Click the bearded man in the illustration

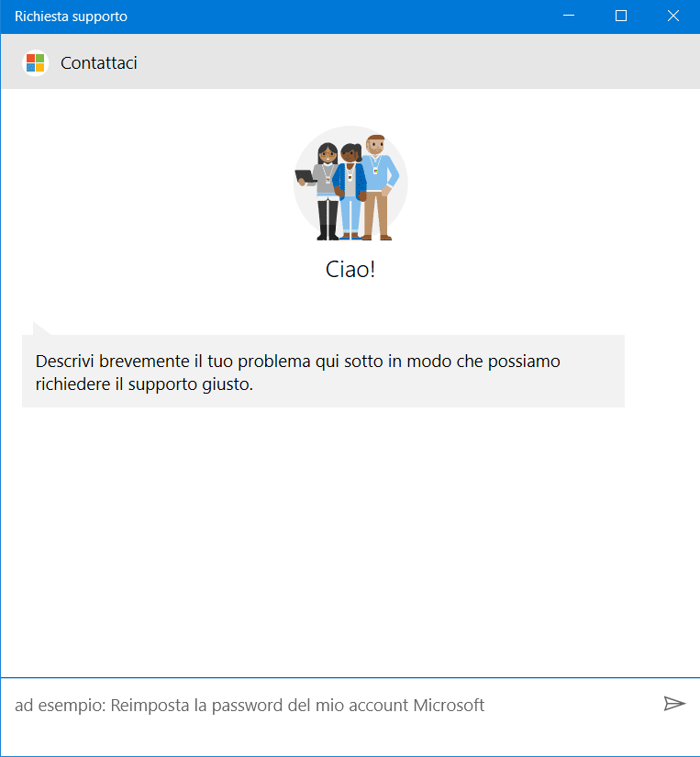tap(376, 184)
